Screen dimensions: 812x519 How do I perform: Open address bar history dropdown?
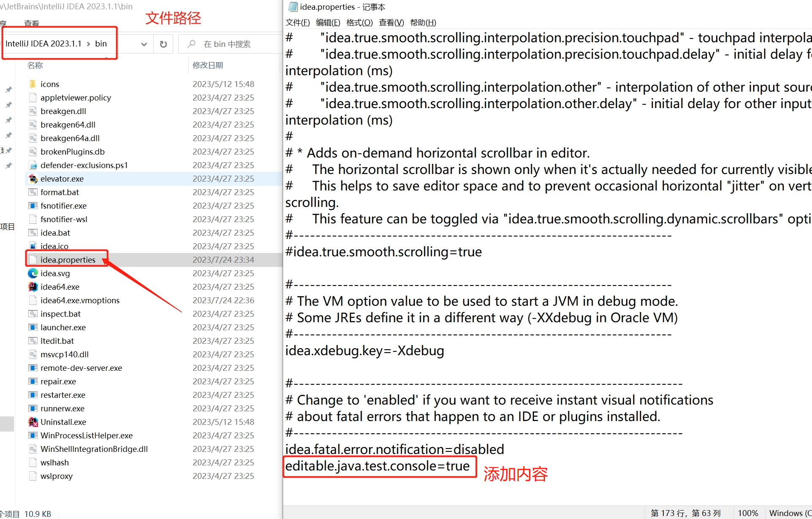[x=144, y=44]
